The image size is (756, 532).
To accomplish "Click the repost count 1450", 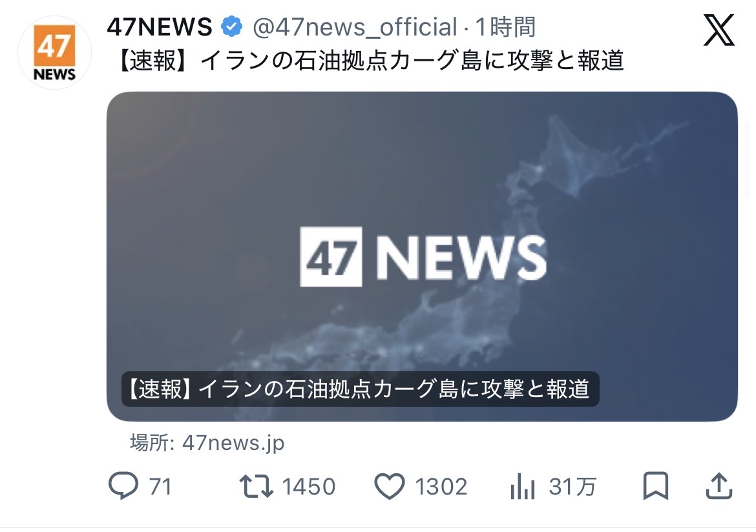I will click(x=309, y=486).
